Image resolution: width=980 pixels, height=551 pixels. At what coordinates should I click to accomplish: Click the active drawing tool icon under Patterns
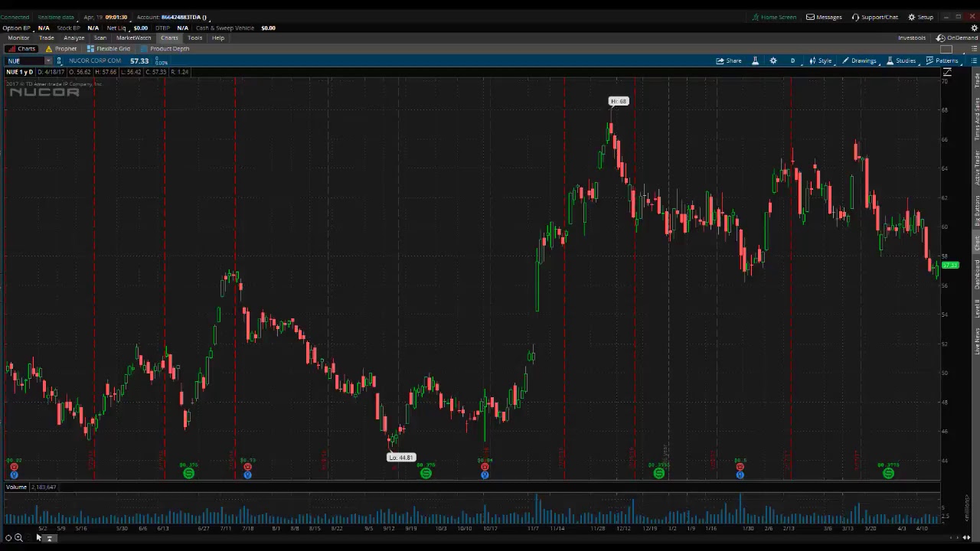[x=947, y=72]
